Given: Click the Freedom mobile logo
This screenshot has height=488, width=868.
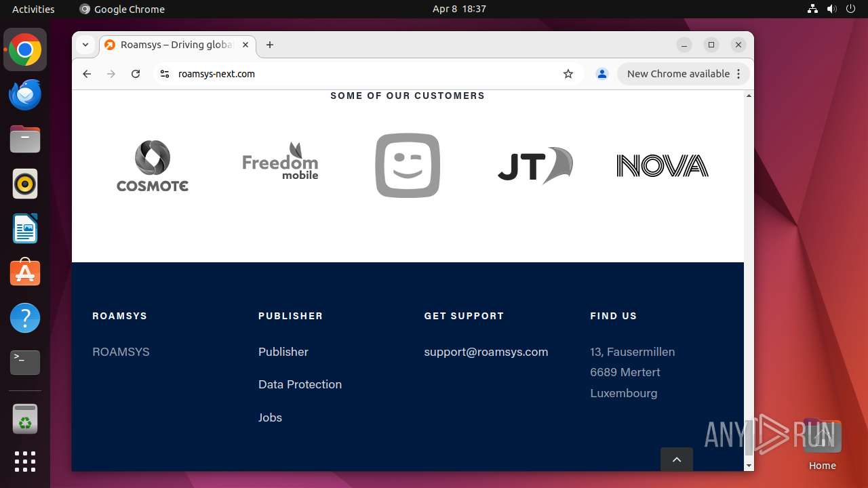Looking at the screenshot, I should 280,161.
